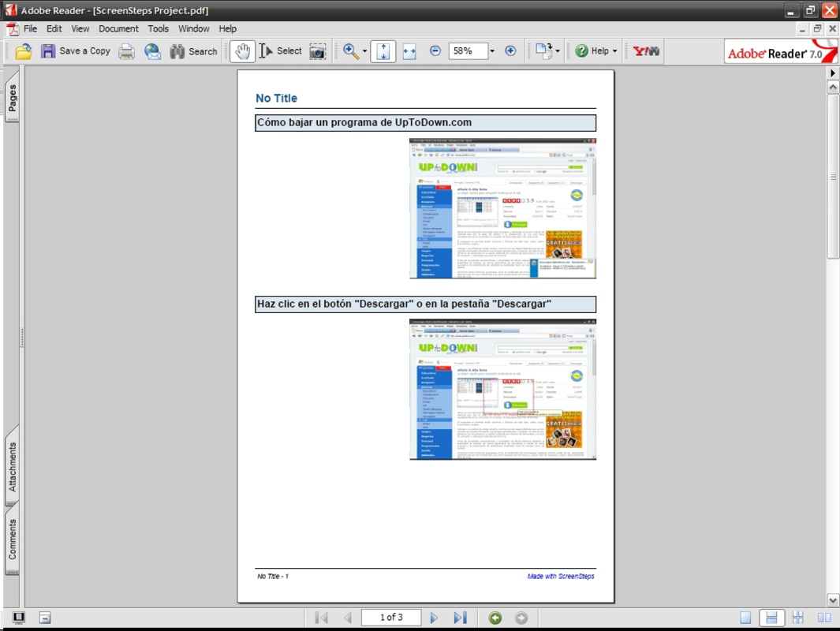The height and width of the screenshot is (631, 840).
Task: Open the zoom percentage dropdown
Action: pyautogui.click(x=492, y=50)
